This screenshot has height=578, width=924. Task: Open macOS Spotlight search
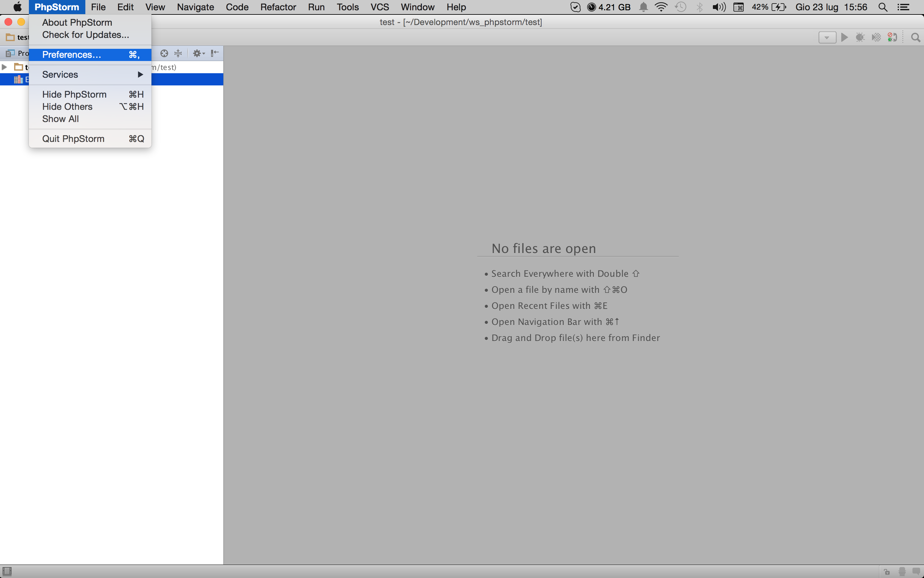click(x=883, y=7)
